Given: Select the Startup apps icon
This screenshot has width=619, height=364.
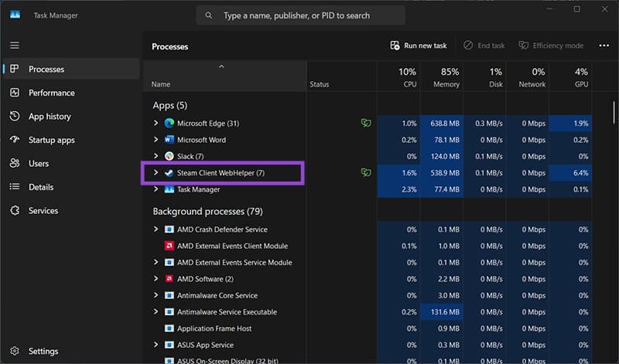Looking at the screenshot, I should tap(15, 140).
